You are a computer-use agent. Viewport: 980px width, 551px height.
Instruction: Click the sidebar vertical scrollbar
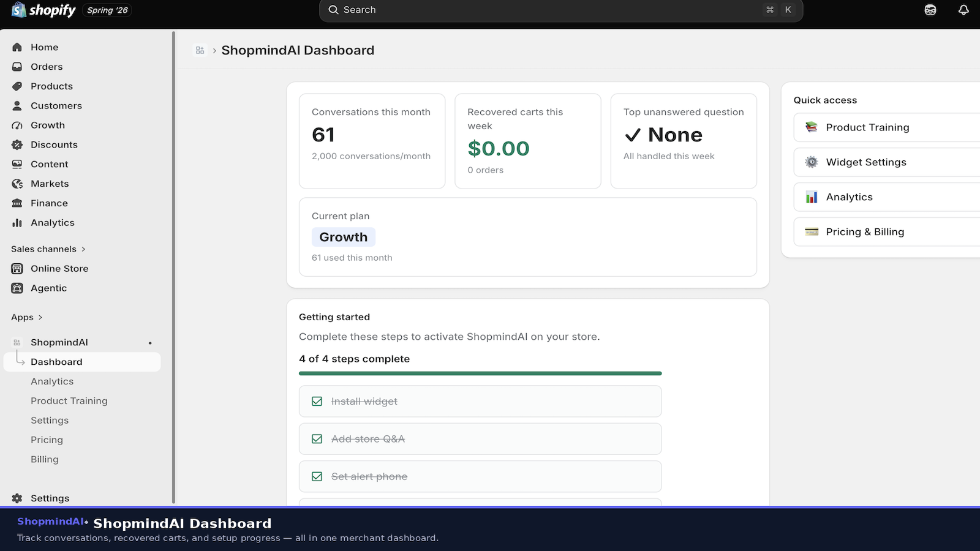[174, 267]
